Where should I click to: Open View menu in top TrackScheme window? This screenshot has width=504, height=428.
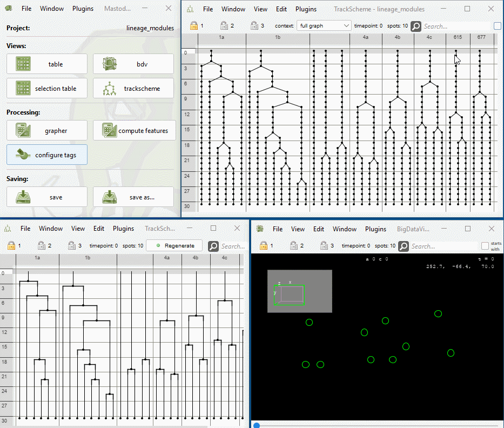pos(260,9)
